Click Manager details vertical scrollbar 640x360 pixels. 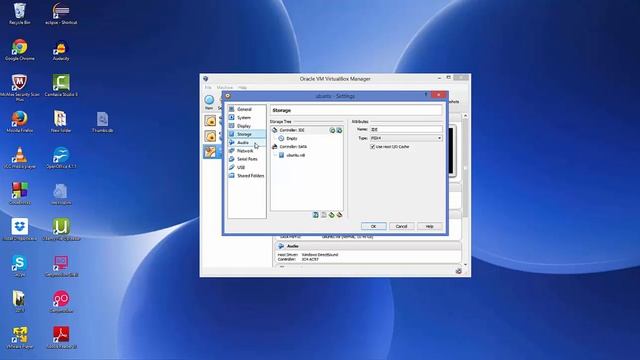pos(465,191)
